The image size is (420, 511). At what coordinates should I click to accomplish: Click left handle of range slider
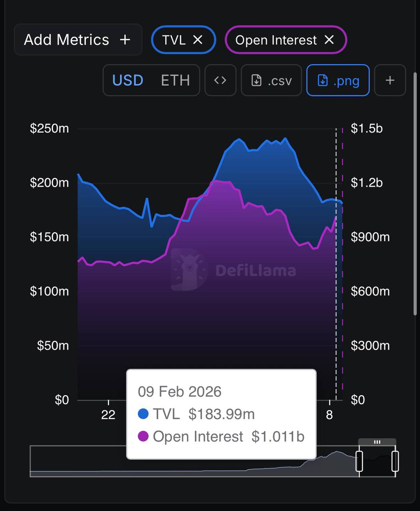pos(359,461)
